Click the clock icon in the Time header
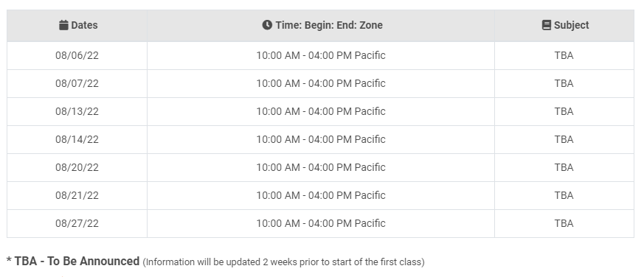Screen dimensions: 644x277 tap(267, 25)
